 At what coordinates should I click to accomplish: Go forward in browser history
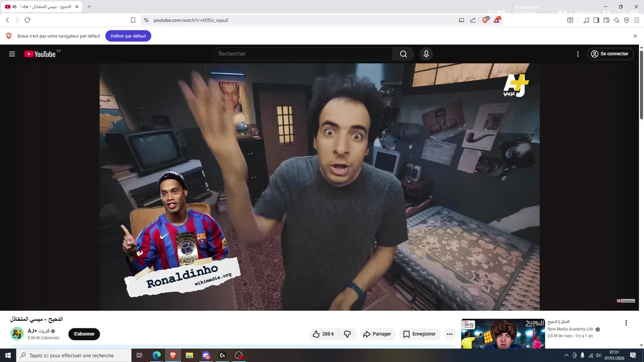coord(17,20)
